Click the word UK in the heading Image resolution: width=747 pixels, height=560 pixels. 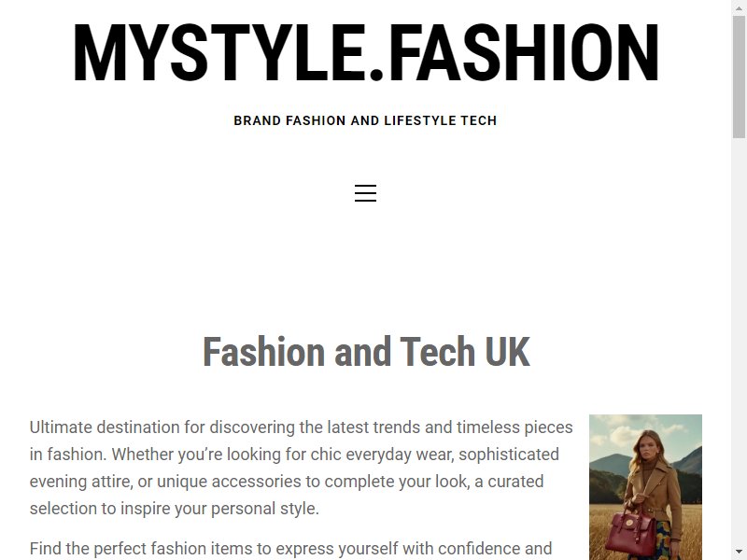click(x=507, y=352)
